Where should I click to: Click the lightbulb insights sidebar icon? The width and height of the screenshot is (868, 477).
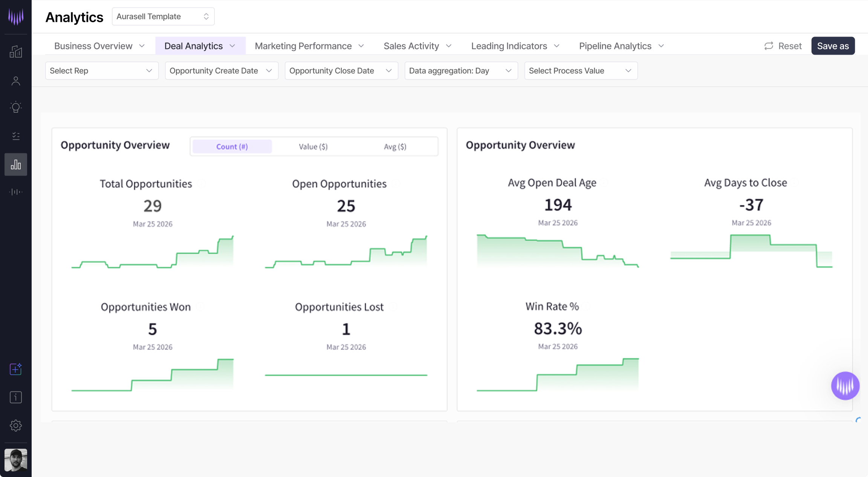click(x=16, y=107)
